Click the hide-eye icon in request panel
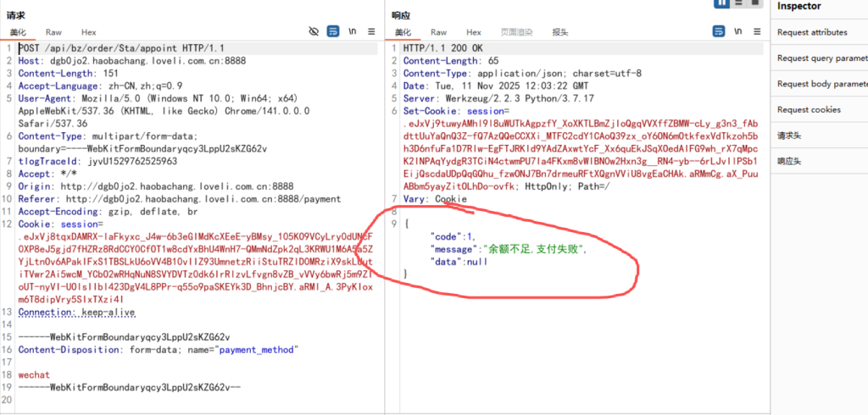This screenshot has width=868, height=415. 314,31
